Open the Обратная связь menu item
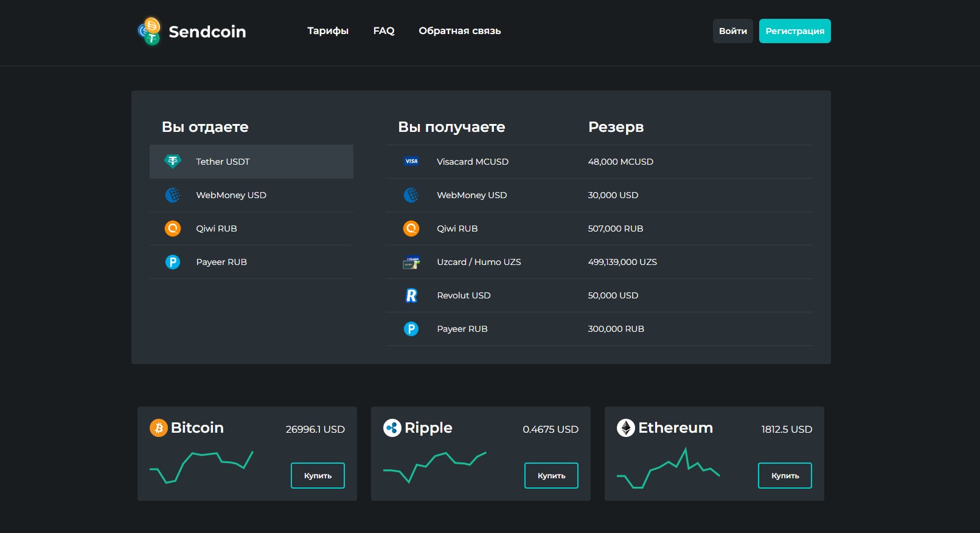The width and height of the screenshot is (980, 533). pyautogui.click(x=460, y=31)
